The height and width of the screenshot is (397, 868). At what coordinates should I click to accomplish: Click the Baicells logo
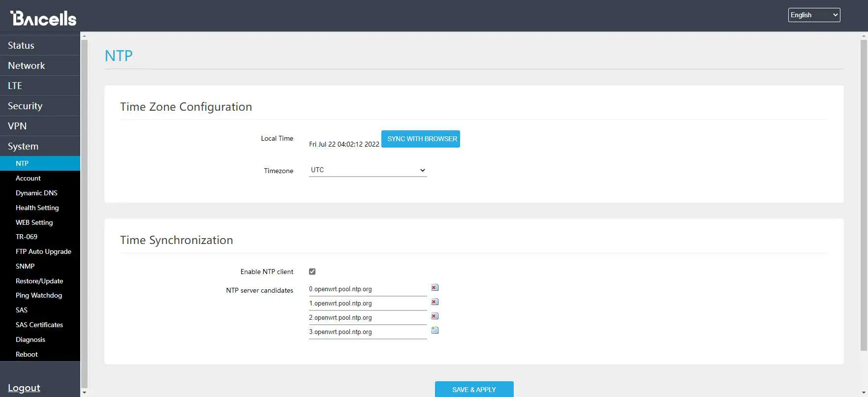(x=43, y=18)
